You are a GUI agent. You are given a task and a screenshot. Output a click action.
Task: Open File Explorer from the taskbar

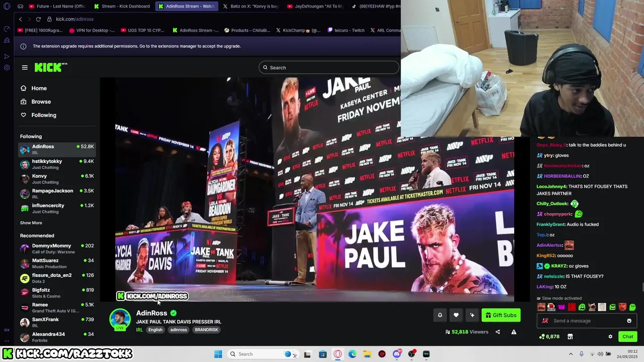click(367, 354)
